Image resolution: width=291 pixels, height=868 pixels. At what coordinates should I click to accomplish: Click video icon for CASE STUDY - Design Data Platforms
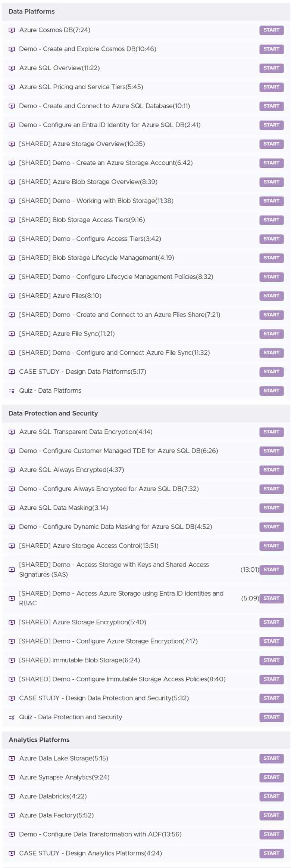tap(12, 372)
